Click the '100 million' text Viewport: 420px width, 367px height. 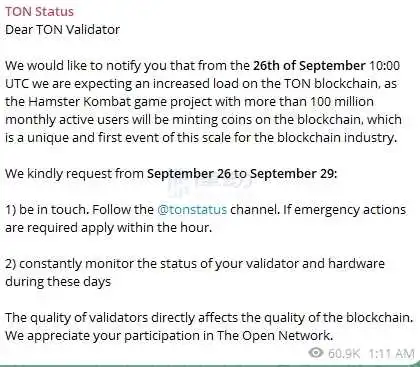pyautogui.click(x=342, y=101)
